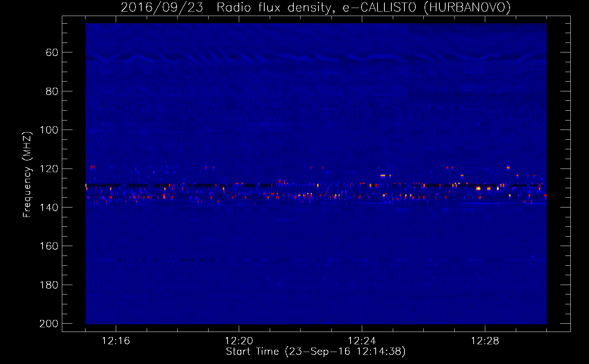Click the 12:24 time tick label
Viewport: 589px width, 364px height.
click(x=362, y=341)
